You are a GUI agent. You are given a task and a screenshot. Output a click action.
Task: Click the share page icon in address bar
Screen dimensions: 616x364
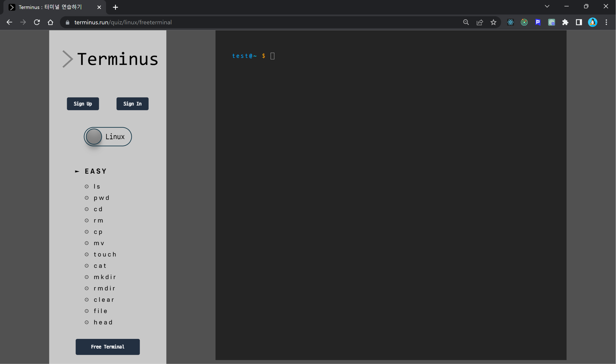click(x=479, y=22)
